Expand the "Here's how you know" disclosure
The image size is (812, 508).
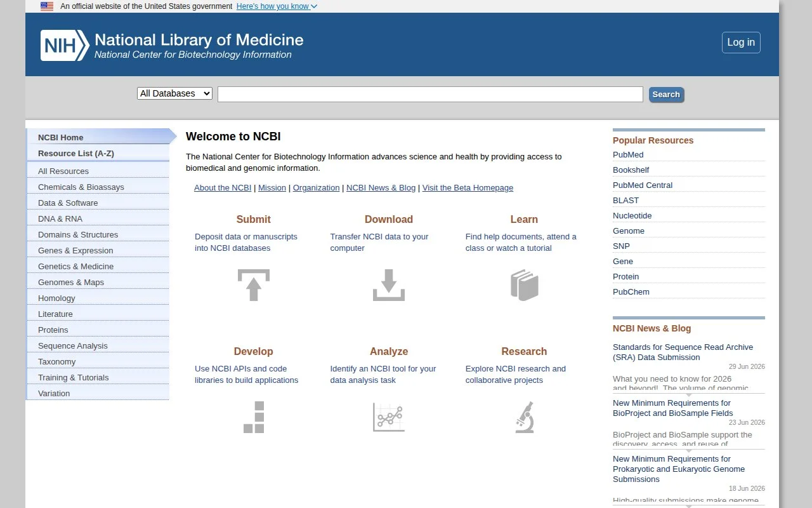(277, 6)
